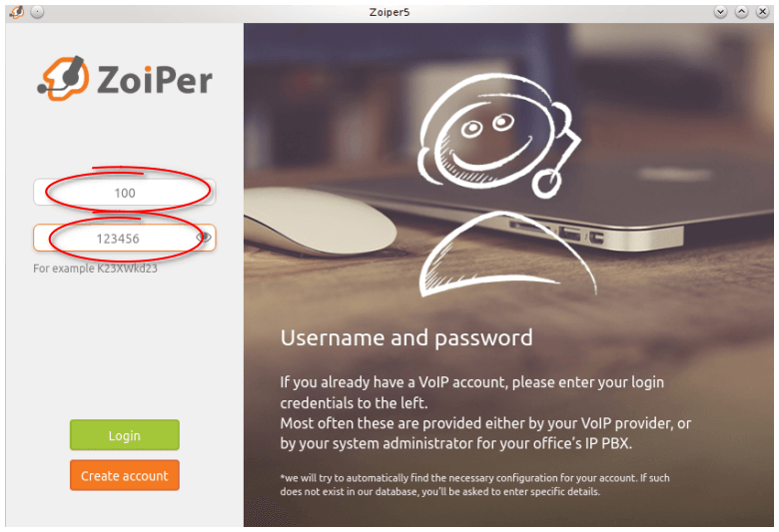Click the Zoiper5 title bar label
779x532 pixels.
[389, 12]
